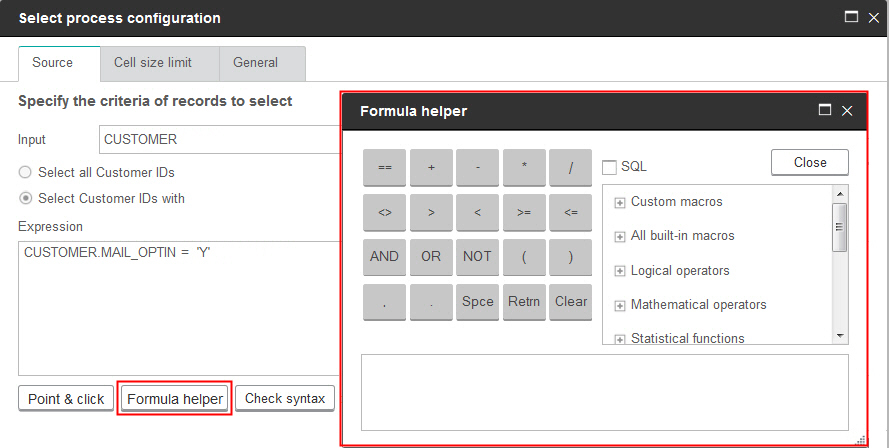The height and width of the screenshot is (448, 889).
Task: Expand the Logical operators group
Action: tap(620, 271)
